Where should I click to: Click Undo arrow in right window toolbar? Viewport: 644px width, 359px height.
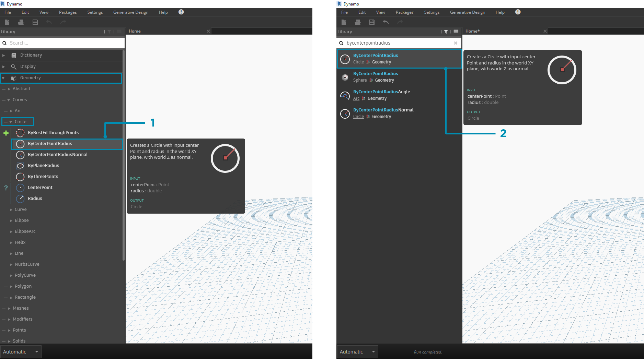(386, 22)
